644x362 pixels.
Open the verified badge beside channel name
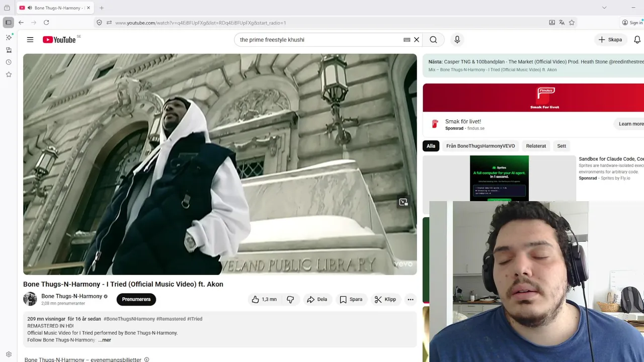point(106,297)
